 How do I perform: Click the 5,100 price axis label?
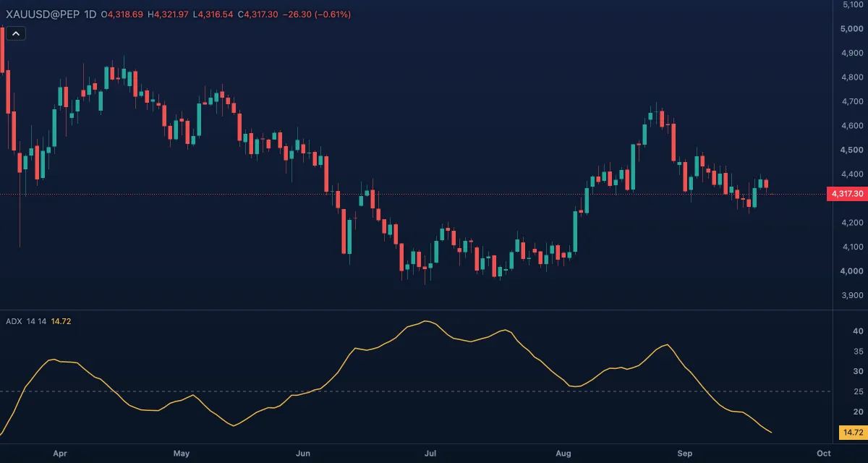click(854, 5)
